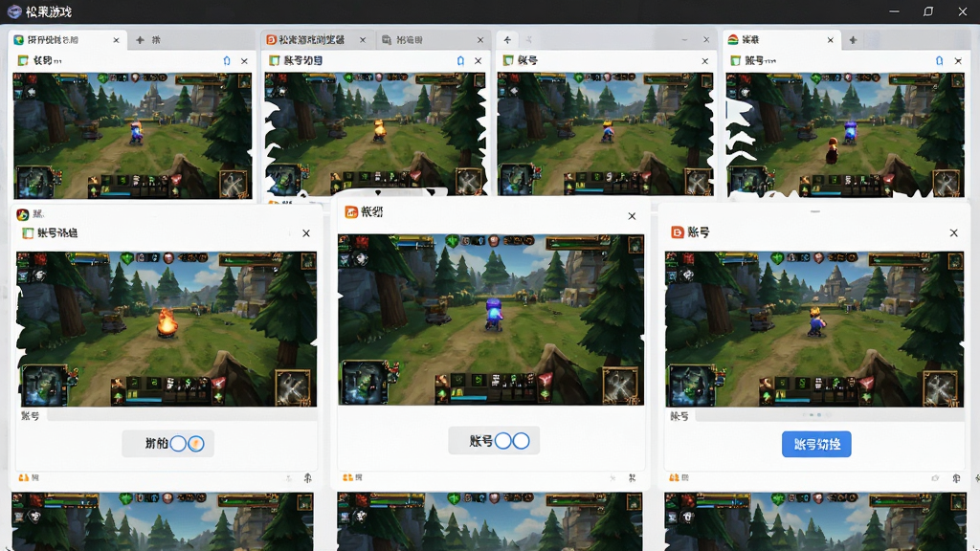Image resolution: width=980 pixels, height=551 pixels.
Task: Click the pin icon at the bottom-left panel footer right
Action: tap(307, 478)
